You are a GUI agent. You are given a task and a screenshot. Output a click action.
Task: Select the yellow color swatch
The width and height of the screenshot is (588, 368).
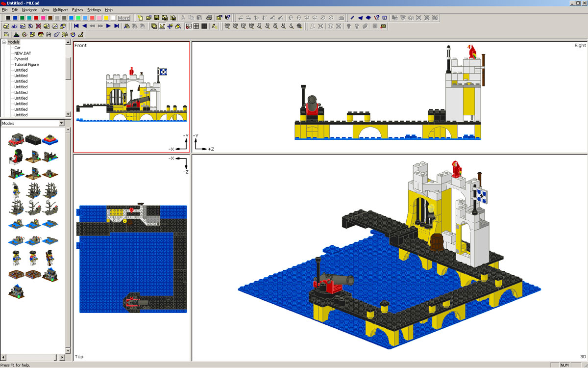click(x=106, y=18)
